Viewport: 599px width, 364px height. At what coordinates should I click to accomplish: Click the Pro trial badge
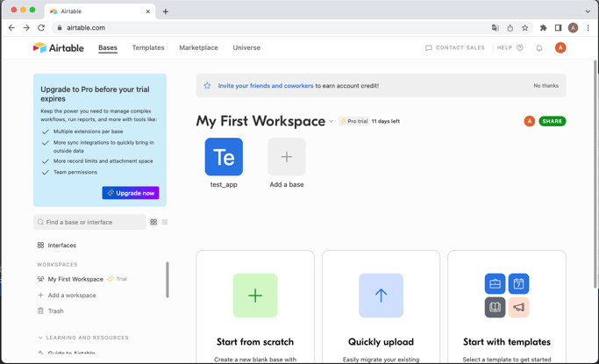(353, 121)
